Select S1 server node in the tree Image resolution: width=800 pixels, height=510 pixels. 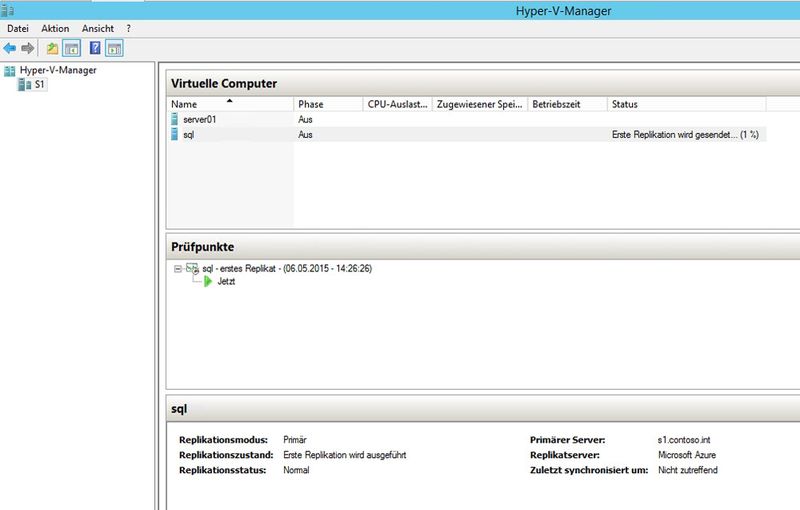(x=40, y=85)
